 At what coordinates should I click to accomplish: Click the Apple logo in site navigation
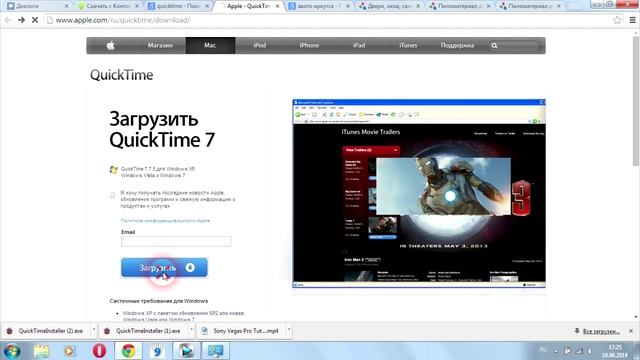[x=111, y=45]
